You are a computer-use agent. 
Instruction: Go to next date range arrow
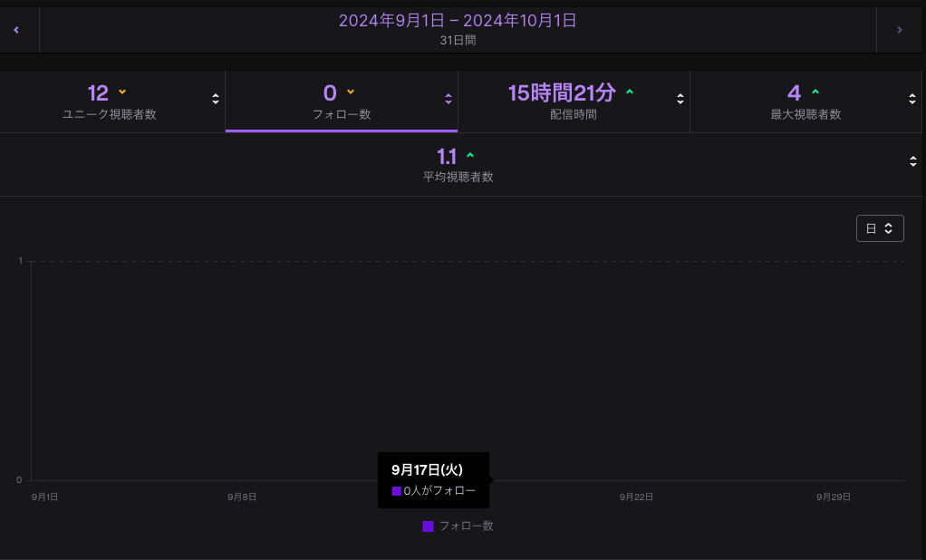(899, 30)
